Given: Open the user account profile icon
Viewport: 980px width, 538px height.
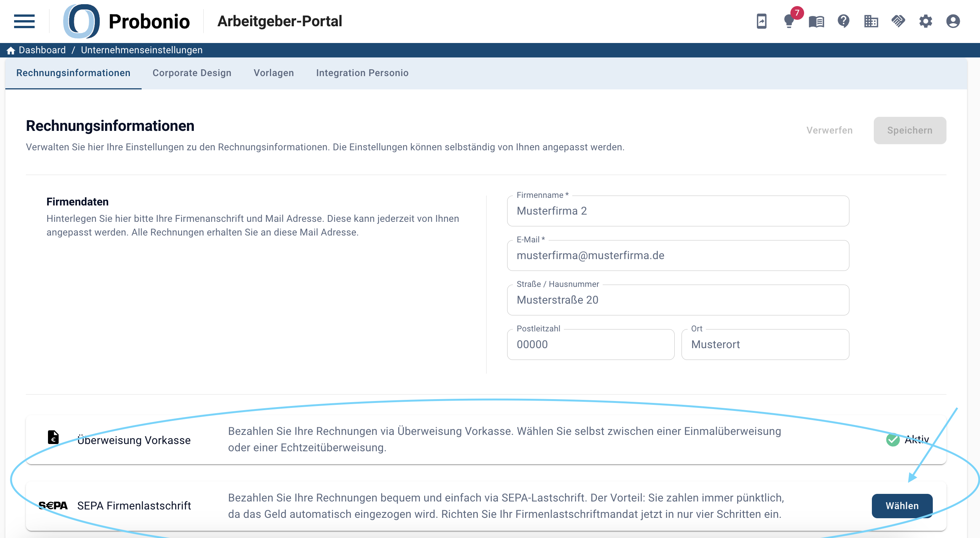Looking at the screenshot, I should [953, 21].
